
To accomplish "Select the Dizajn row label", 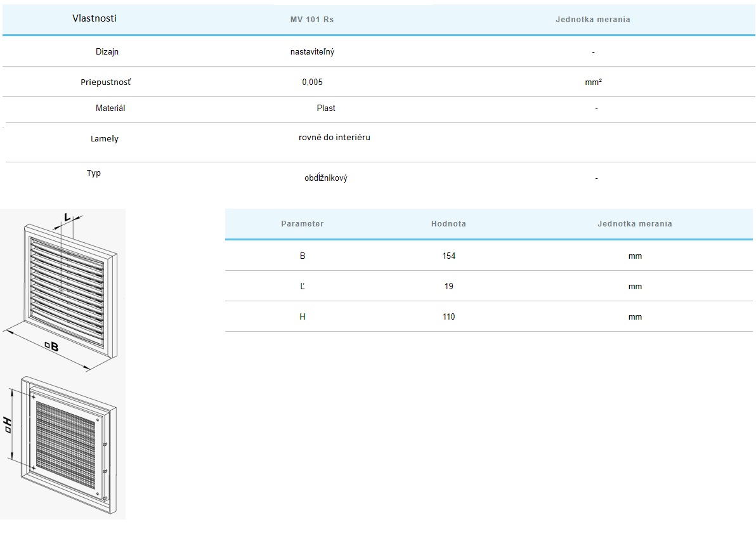I will (107, 52).
